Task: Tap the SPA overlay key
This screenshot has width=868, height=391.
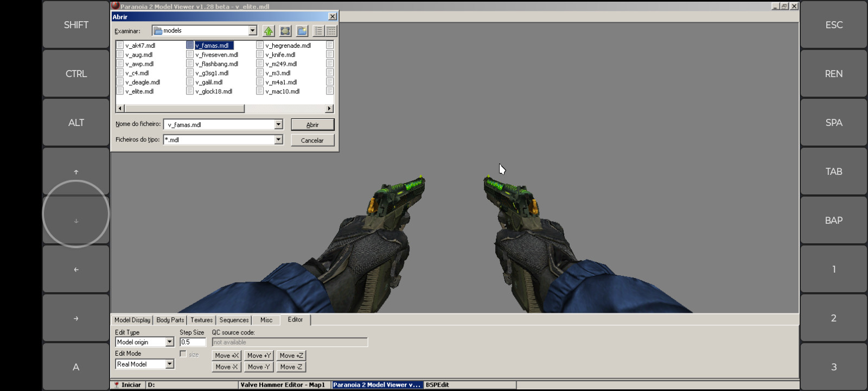Action: click(834, 123)
